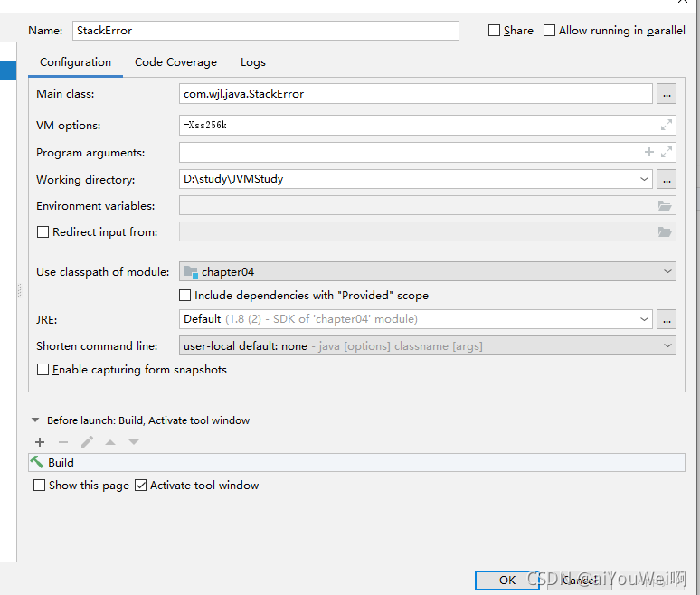Viewport: 700px width, 595px height.
Task: Enable the Share checkbox
Action: click(x=494, y=31)
